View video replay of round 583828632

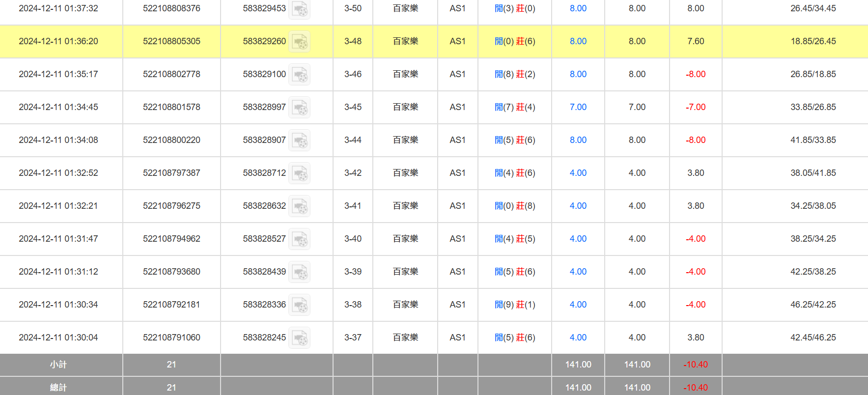[x=299, y=206]
